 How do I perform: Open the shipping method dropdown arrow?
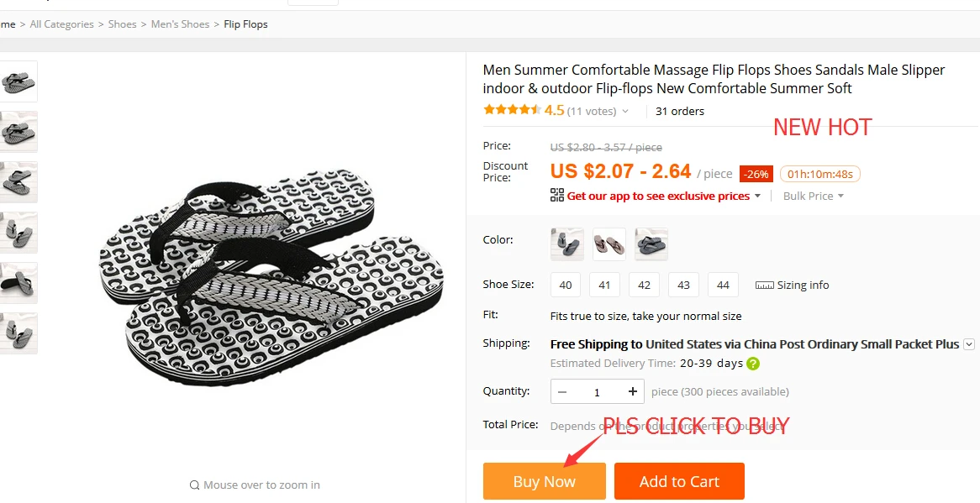coord(969,344)
